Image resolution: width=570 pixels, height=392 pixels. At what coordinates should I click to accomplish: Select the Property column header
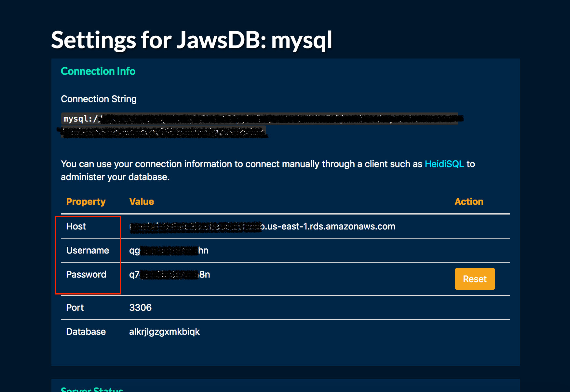[x=86, y=202]
